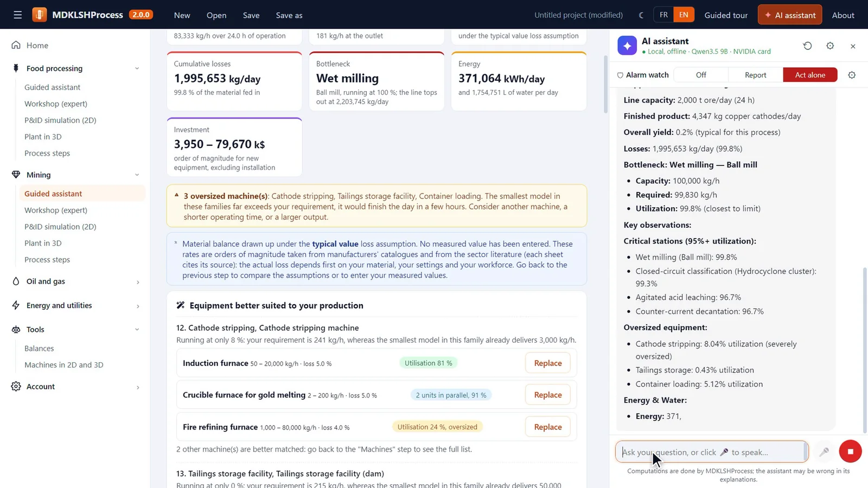Click Open in the top menu
Image resolution: width=868 pixels, height=488 pixels.
(216, 15)
